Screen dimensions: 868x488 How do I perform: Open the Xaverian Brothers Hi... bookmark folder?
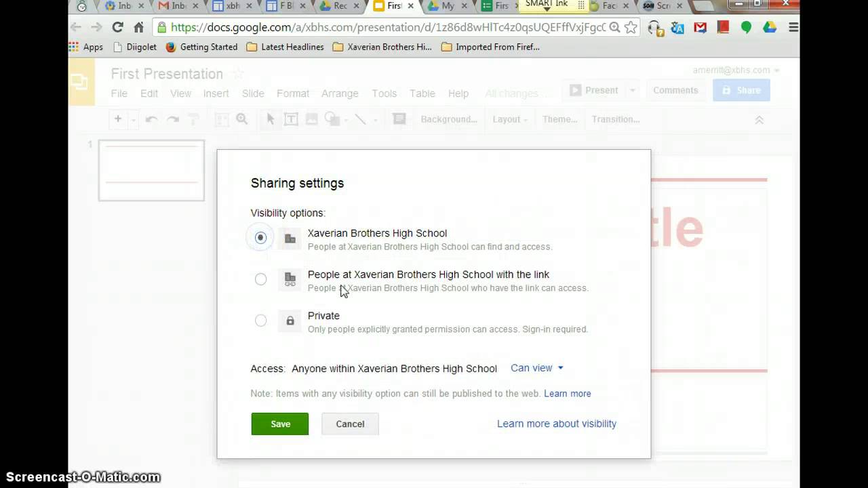tap(382, 47)
